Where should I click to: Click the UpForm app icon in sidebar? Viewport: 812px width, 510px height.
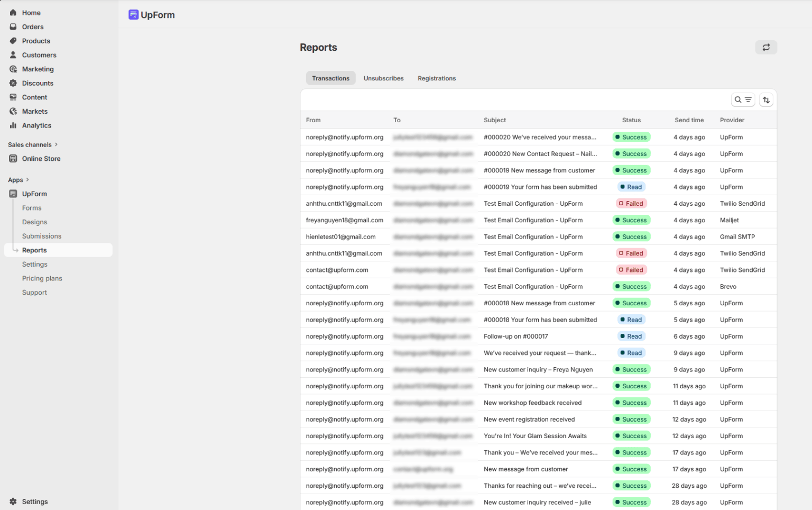tap(13, 194)
